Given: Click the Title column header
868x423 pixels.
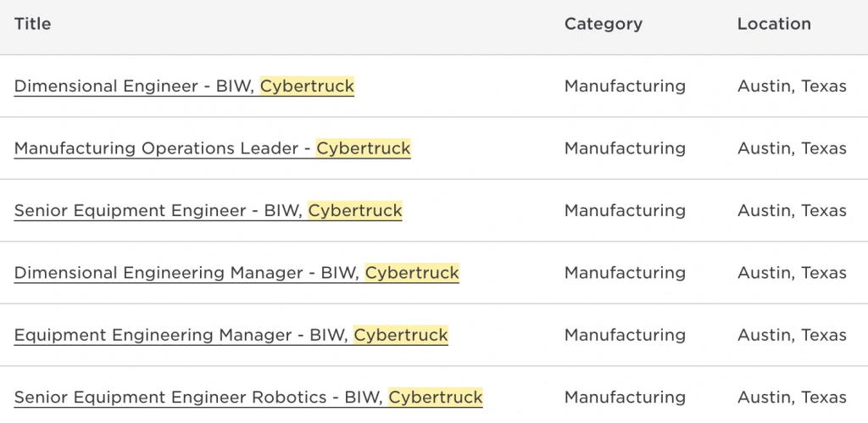Looking at the screenshot, I should (x=33, y=25).
